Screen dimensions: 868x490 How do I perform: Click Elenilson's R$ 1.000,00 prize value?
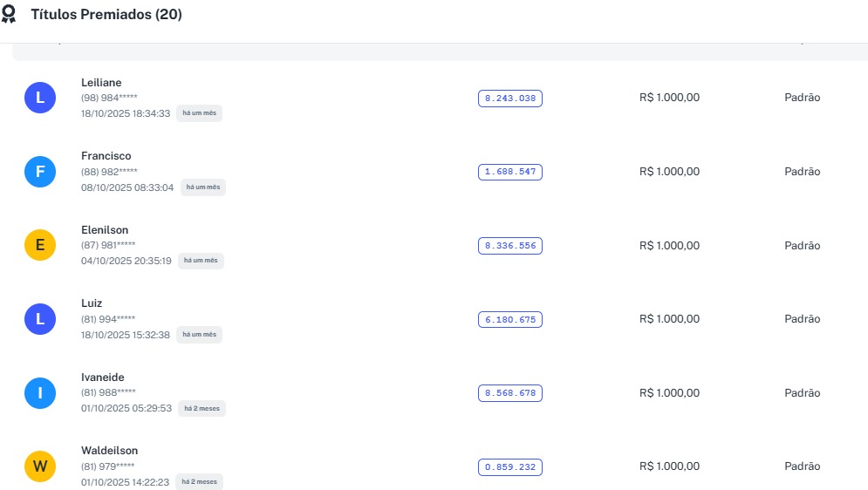[669, 246]
